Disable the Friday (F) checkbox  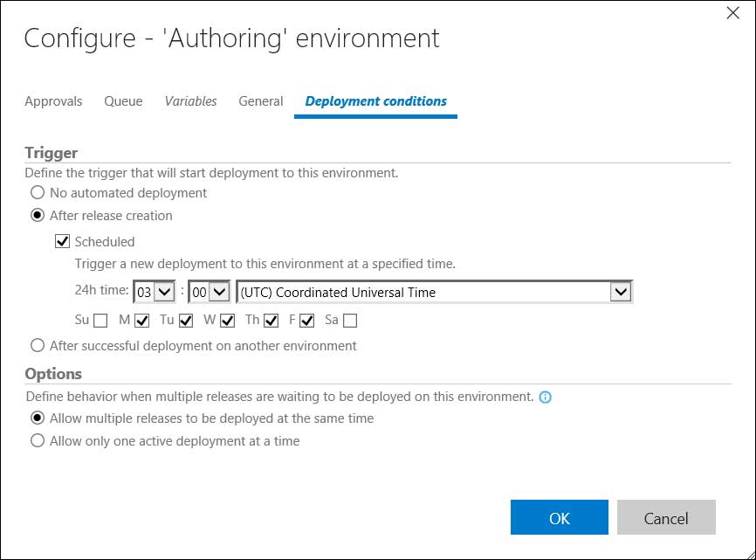(x=306, y=321)
